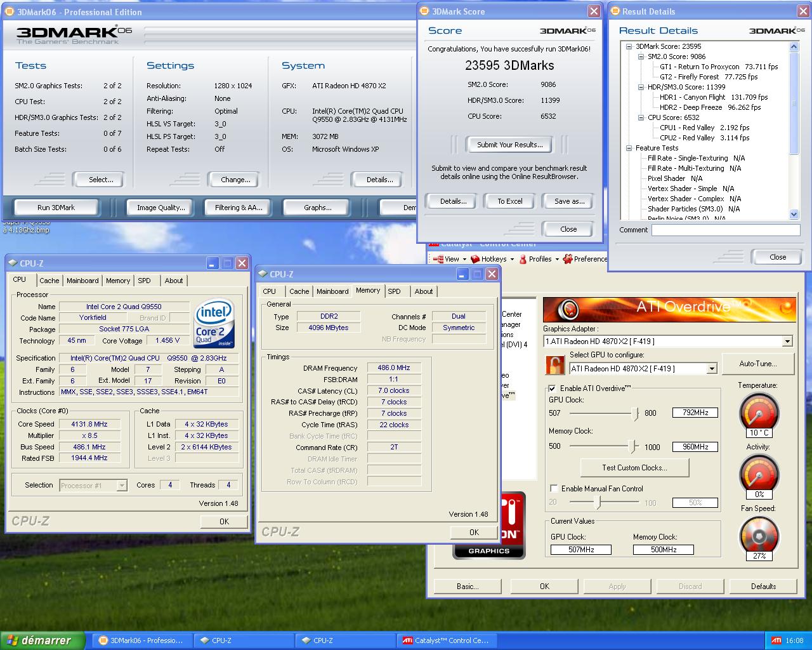Close the 3DMark Score window
Image resolution: width=812 pixels, height=650 pixels.
tap(594, 11)
